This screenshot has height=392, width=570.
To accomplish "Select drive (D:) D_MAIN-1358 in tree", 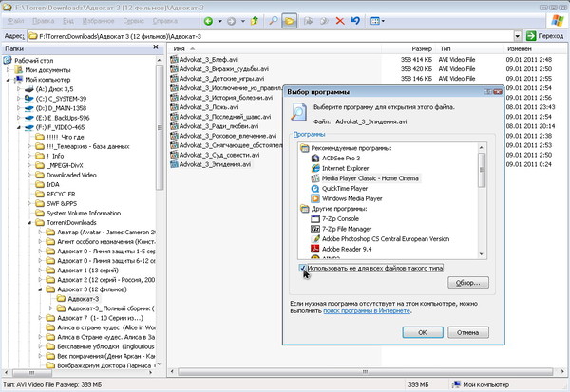I will tap(61, 108).
